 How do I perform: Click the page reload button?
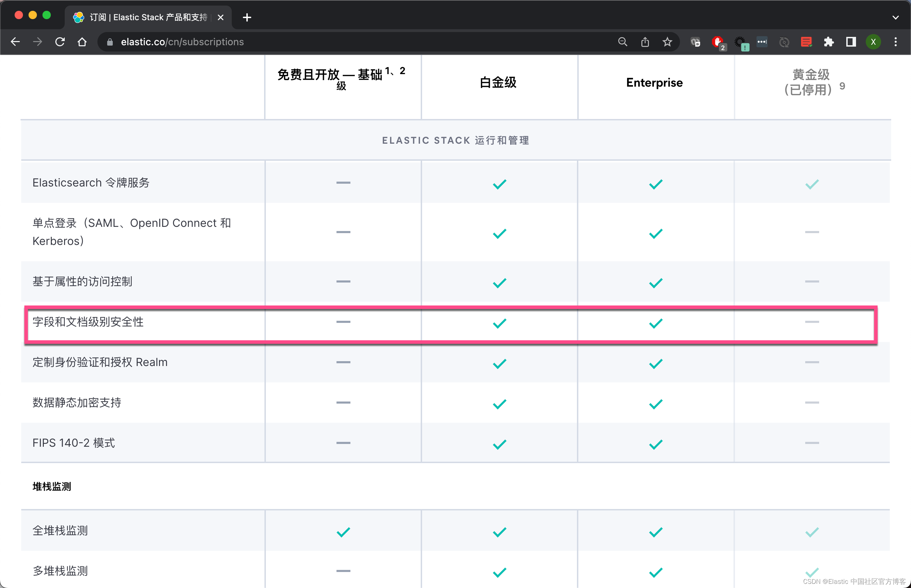[60, 42]
